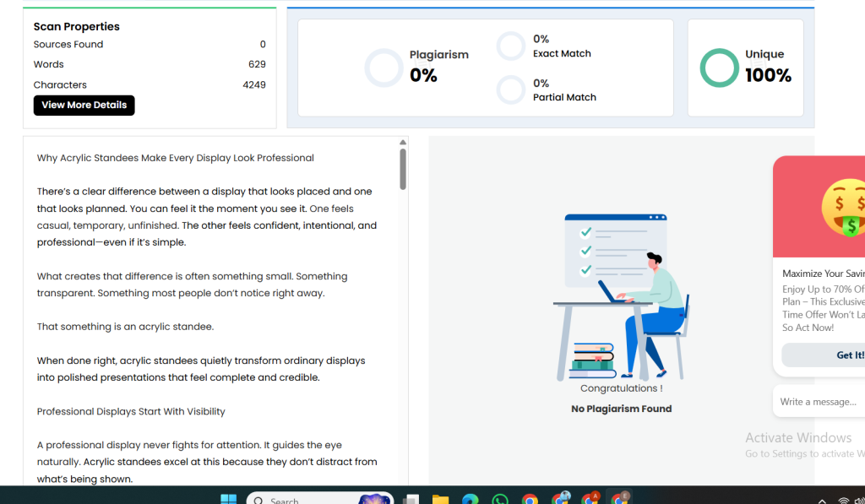Expand hidden system tray icons chevron
865x504 pixels.
[822, 500]
